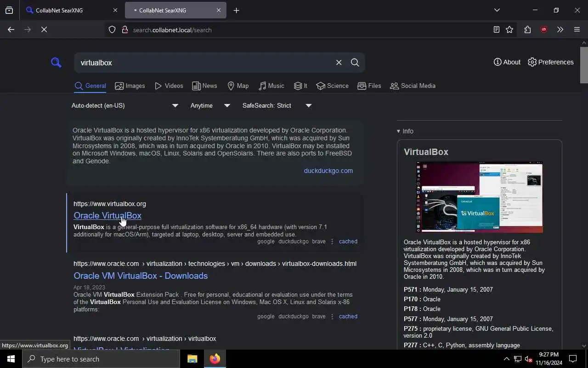
Task: Open File Explorer from taskbar
Action: click(192, 359)
